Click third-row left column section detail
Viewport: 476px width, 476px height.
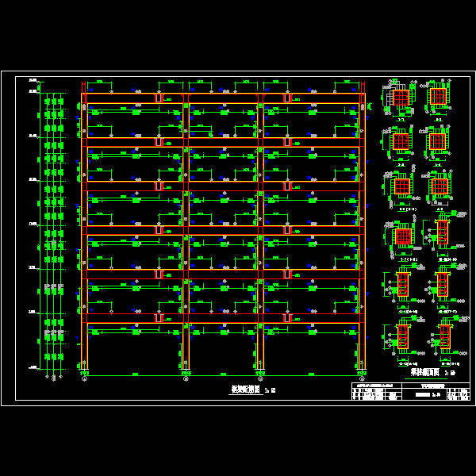402,186
